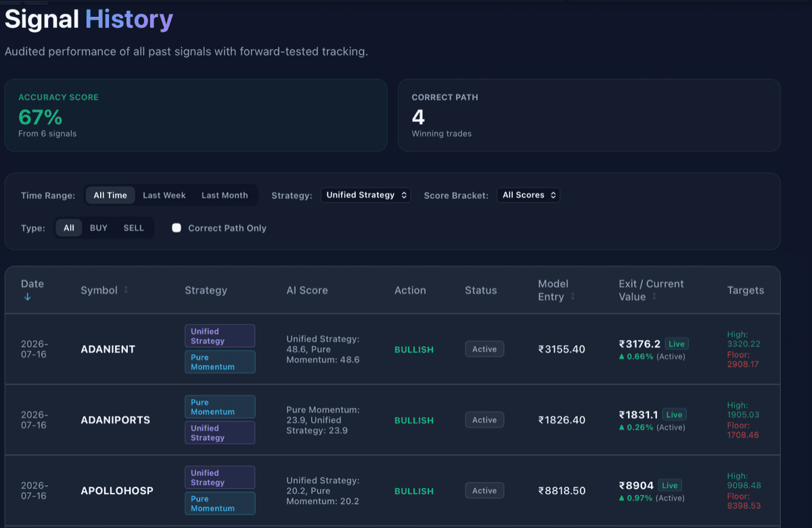Filter signals by BUY type
Image resolution: width=812 pixels, height=528 pixels.
point(99,228)
